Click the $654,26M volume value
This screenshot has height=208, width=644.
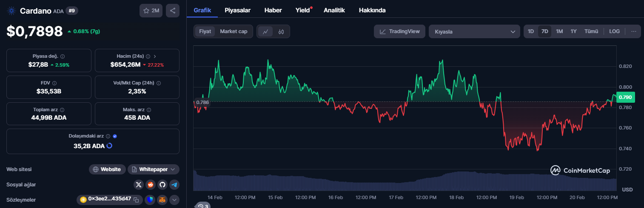tap(125, 65)
